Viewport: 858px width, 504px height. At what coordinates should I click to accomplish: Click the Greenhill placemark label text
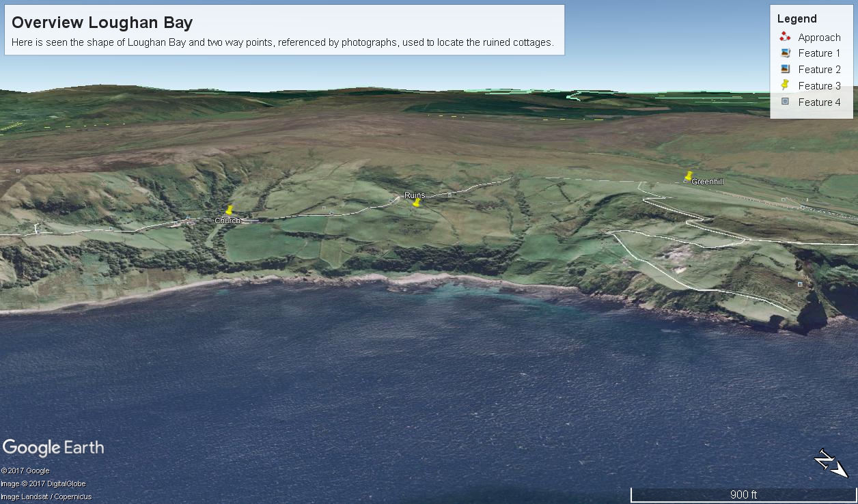[x=707, y=182]
